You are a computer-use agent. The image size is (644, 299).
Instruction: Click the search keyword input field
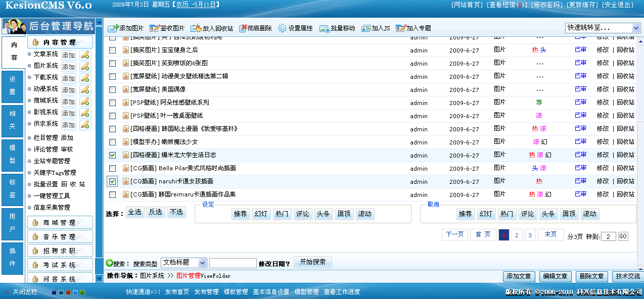coord(233,263)
